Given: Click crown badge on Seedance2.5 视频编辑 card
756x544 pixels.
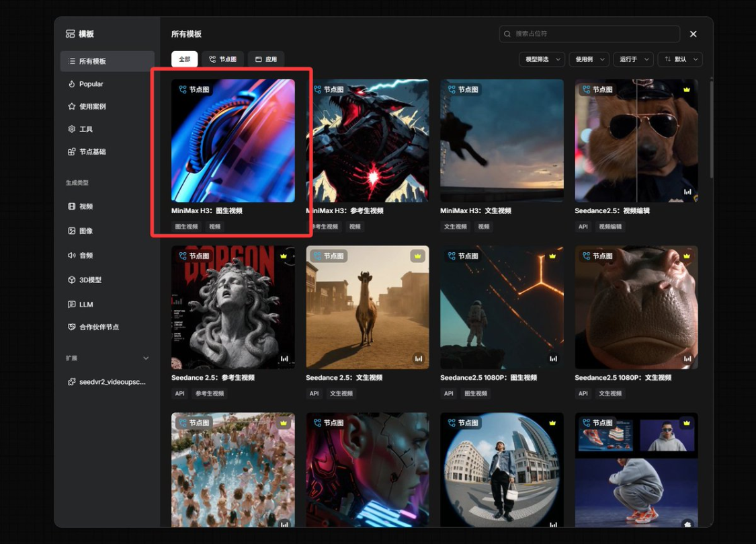Looking at the screenshot, I should [687, 89].
